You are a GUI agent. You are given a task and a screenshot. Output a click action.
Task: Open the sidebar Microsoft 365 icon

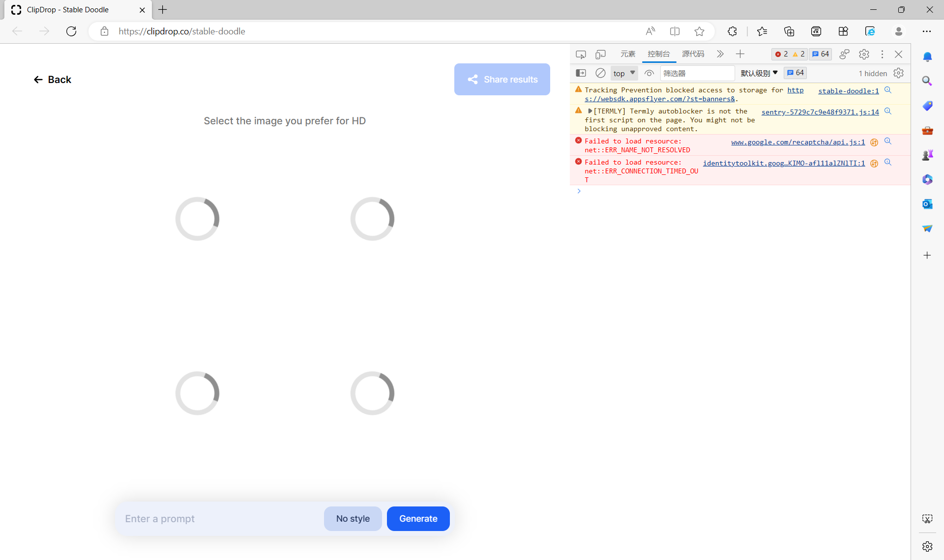click(x=927, y=179)
